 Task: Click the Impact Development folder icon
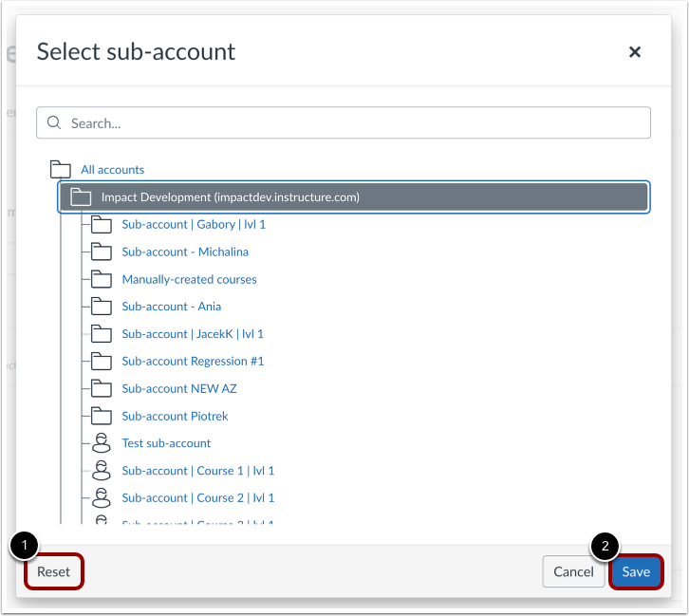(x=81, y=196)
